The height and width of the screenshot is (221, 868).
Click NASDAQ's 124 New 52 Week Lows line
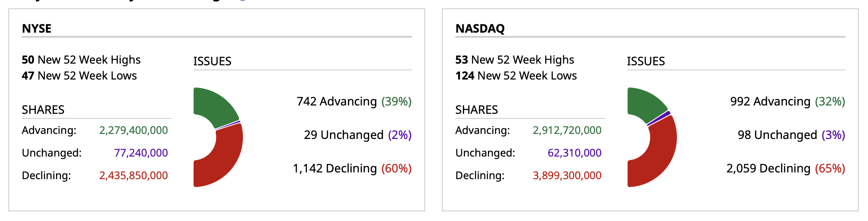click(516, 76)
